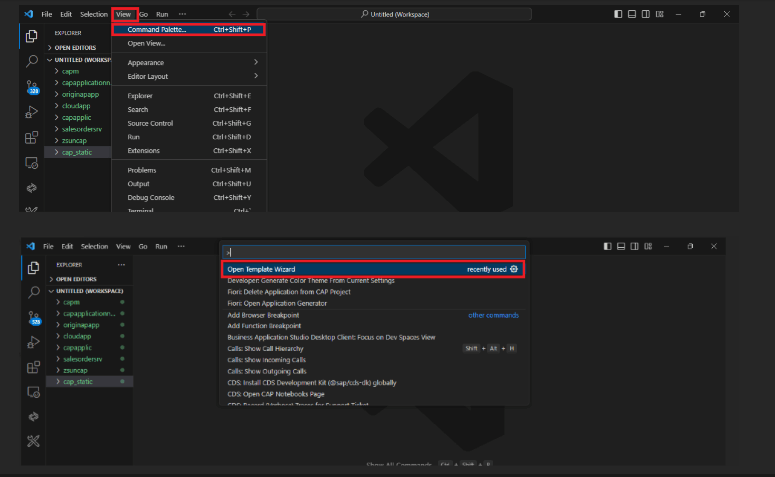
Task: Open Customize Layout icon in upper window
Action: coord(659,14)
